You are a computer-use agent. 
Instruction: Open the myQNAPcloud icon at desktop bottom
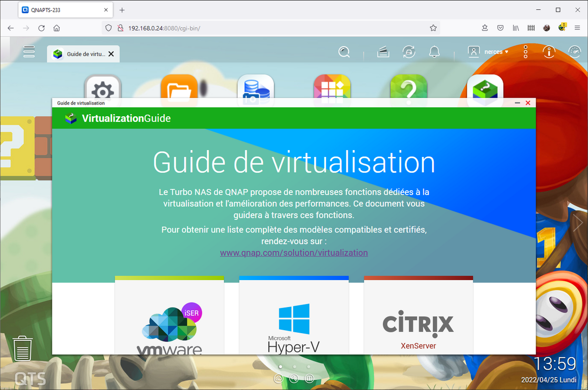point(278,378)
